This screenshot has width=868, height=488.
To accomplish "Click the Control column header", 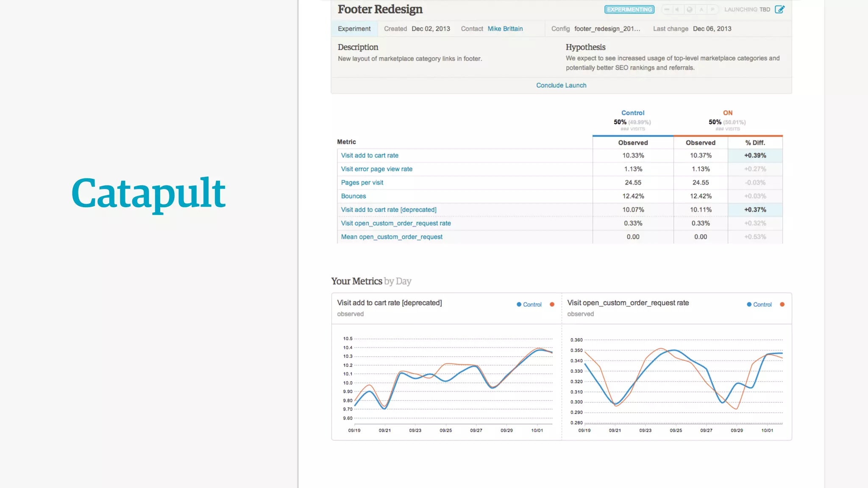I will (x=633, y=113).
